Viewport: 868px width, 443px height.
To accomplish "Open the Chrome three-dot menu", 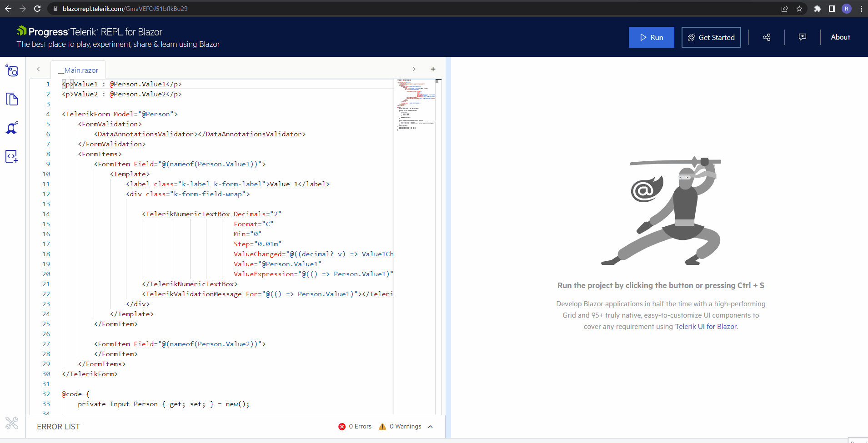I will [861, 9].
